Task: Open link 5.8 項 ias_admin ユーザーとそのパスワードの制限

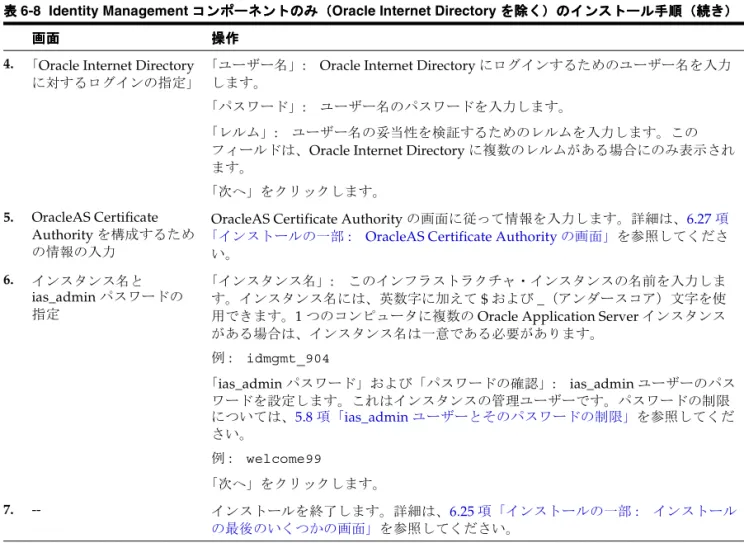Action: coord(462,417)
